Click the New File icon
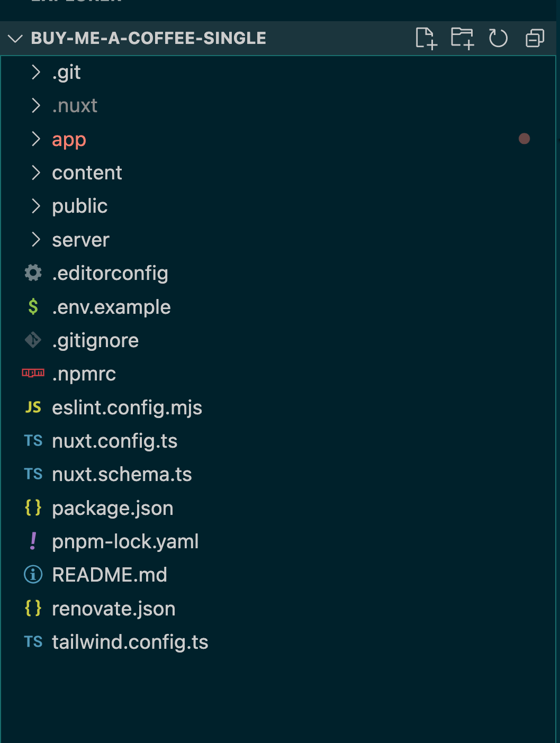The height and width of the screenshot is (743, 560). (426, 38)
